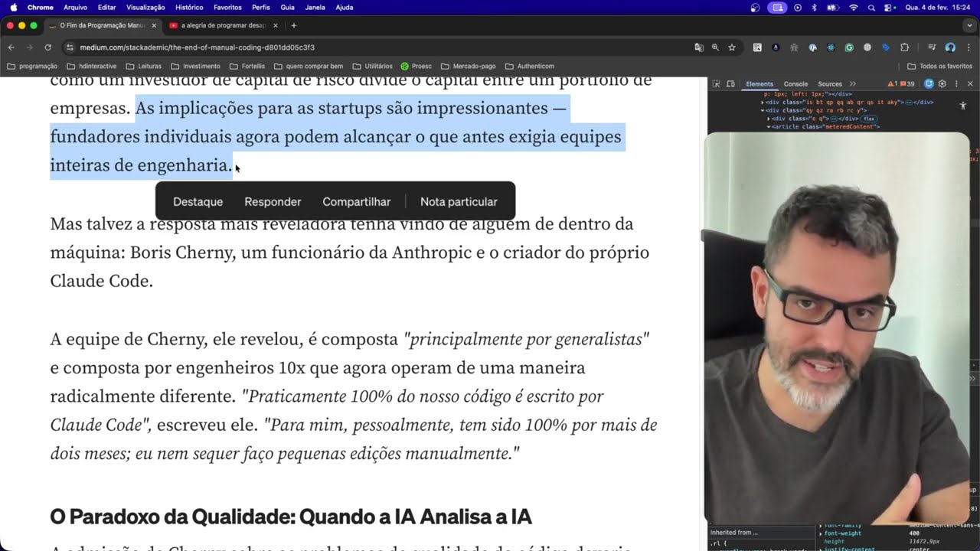Click the blue price tag extension icon

coord(886,47)
